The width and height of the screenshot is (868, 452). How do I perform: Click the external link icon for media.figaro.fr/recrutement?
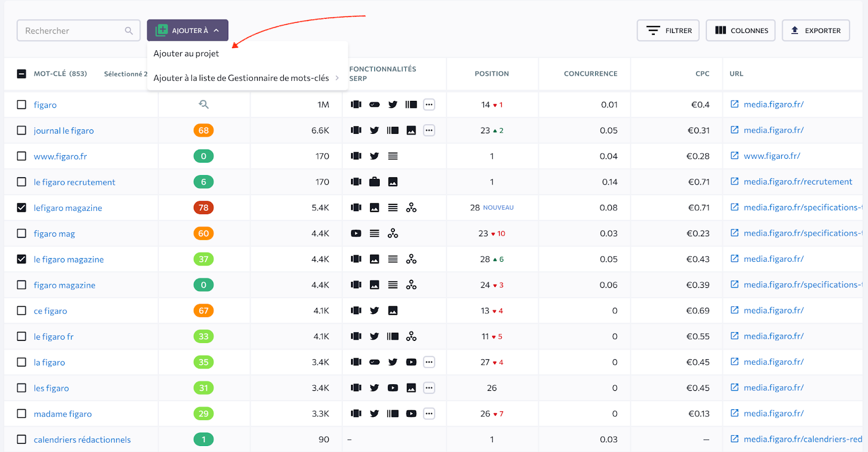pyautogui.click(x=735, y=181)
